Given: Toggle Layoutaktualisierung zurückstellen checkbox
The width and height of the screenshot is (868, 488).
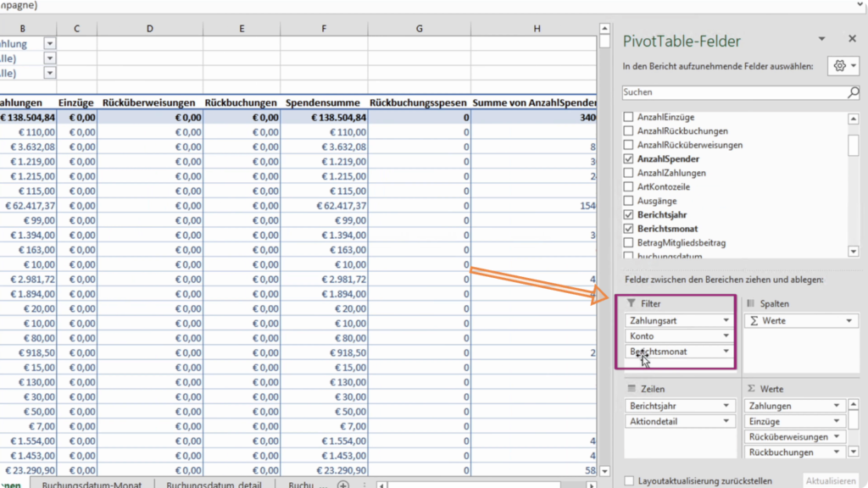Looking at the screenshot, I should pos(629,481).
